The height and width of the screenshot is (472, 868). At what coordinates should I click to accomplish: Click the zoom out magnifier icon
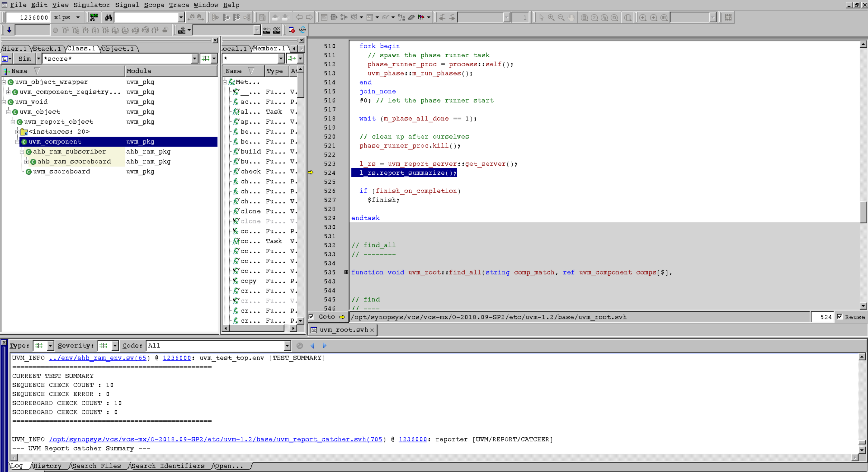(x=561, y=17)
